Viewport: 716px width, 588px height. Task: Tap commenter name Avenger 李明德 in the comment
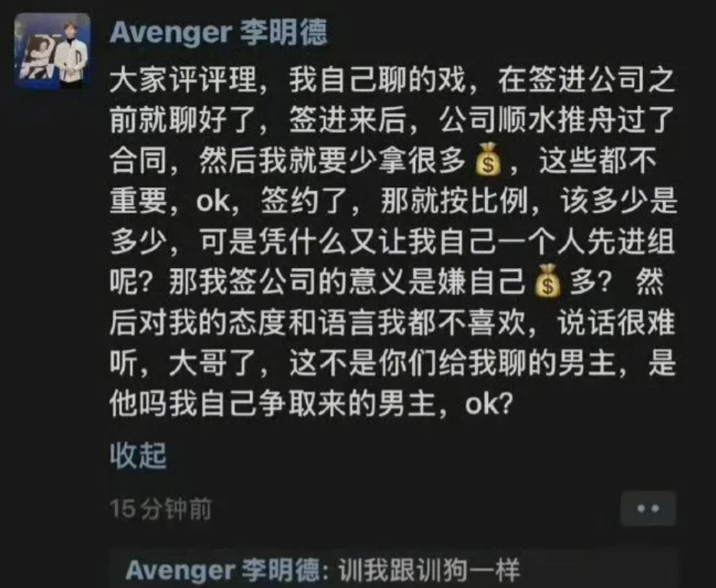click(222, 570)
